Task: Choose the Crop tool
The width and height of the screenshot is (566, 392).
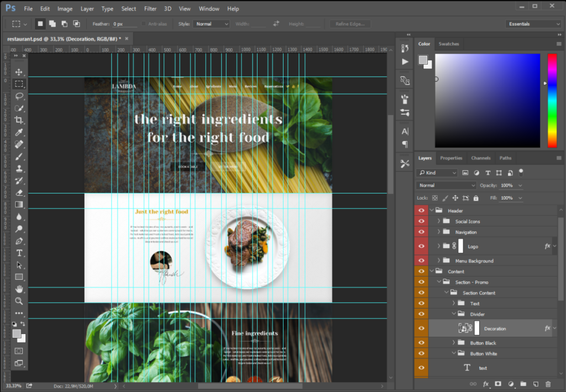Action: click(x=19, y=120)
